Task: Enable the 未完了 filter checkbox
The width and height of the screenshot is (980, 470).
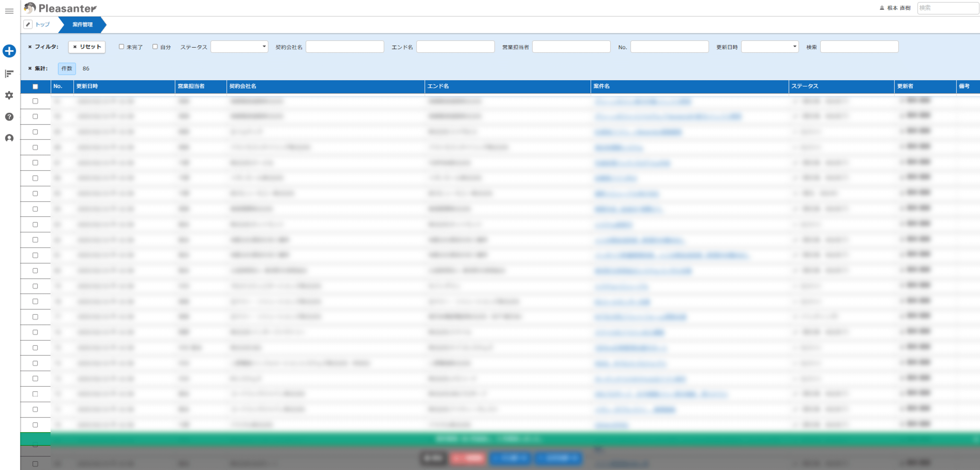Action: click(121, 46)
